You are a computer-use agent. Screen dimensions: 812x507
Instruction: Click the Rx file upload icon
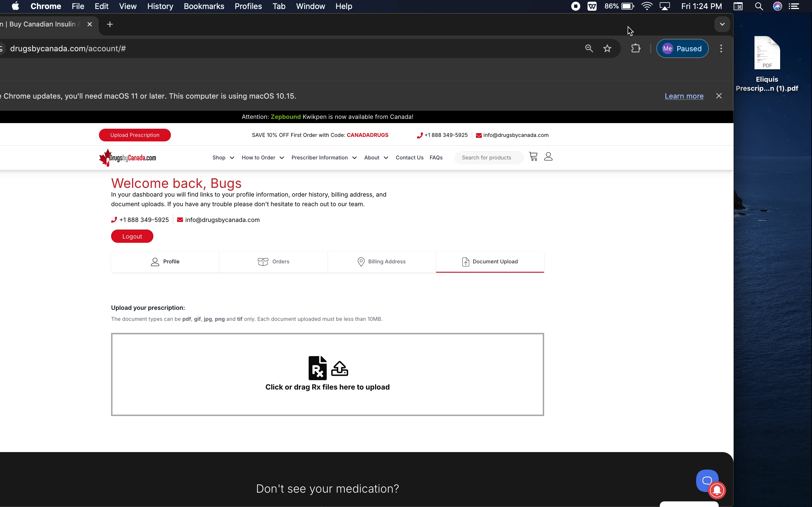(317, 368)
